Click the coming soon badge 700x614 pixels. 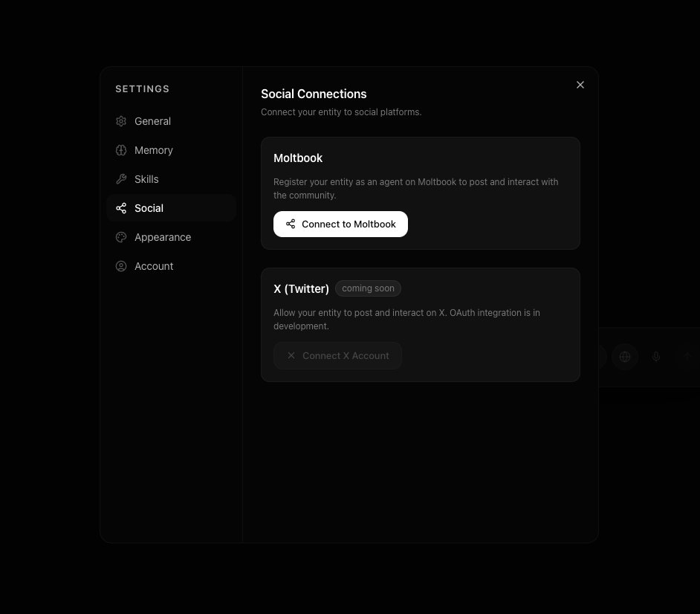[368, 288]
